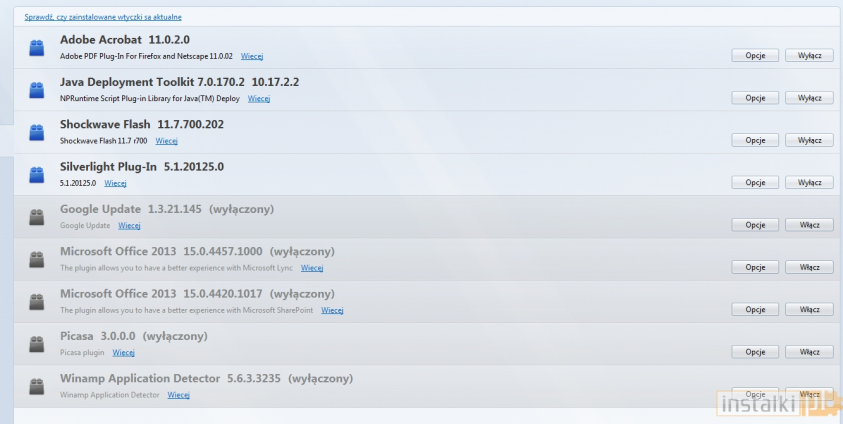
Task: Open Opcje for Adobe Acrobat
Action: pos(755,55)
